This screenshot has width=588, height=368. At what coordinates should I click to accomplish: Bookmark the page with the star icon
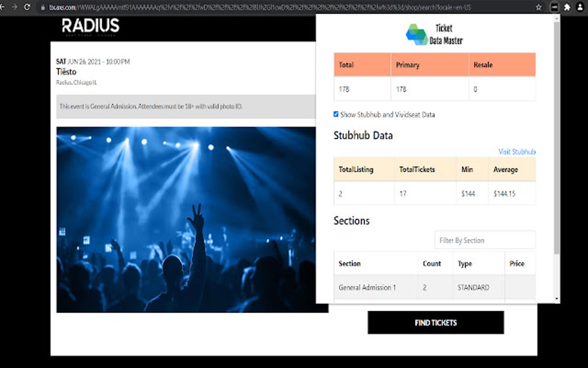[538, 7]
